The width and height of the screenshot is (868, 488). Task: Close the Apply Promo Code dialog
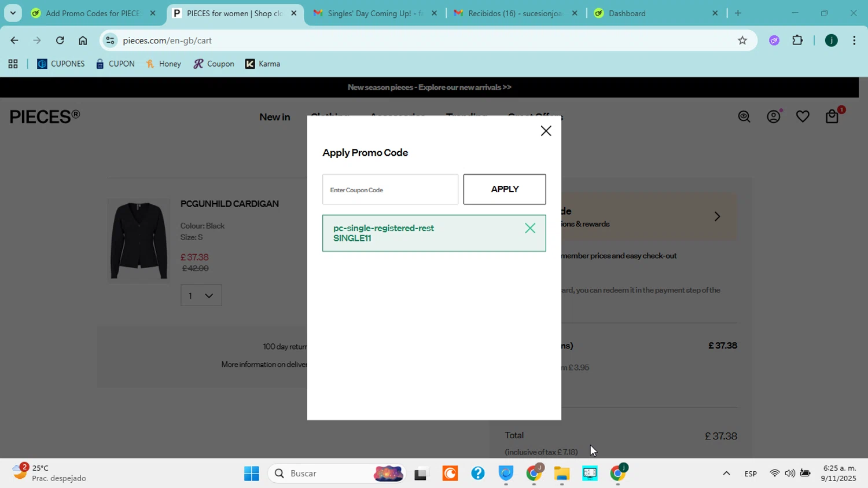[x=546, y=131]
